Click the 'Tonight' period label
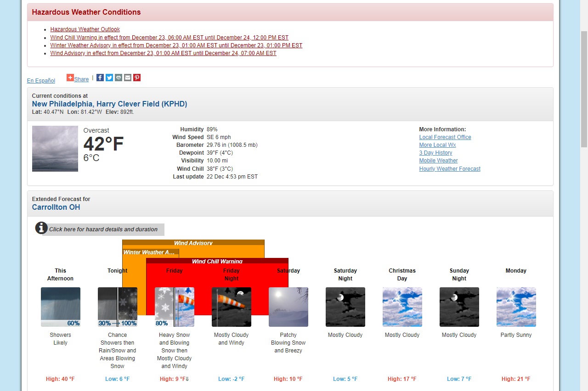 click(118, 271)
